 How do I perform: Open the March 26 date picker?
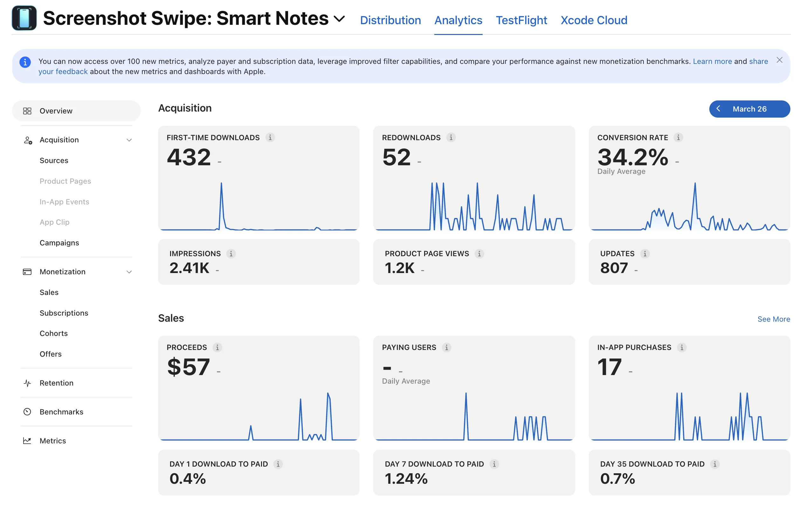tap(749, 109)
